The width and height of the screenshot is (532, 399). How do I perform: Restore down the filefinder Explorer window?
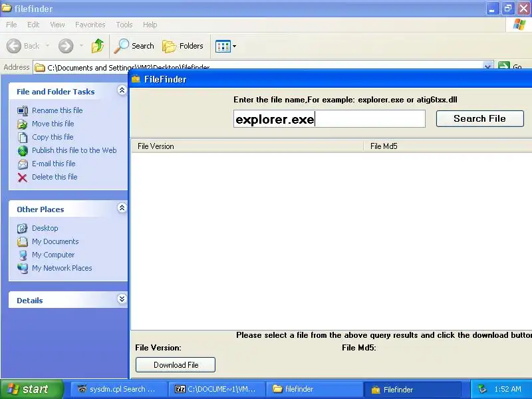click(x=508, y=9)
